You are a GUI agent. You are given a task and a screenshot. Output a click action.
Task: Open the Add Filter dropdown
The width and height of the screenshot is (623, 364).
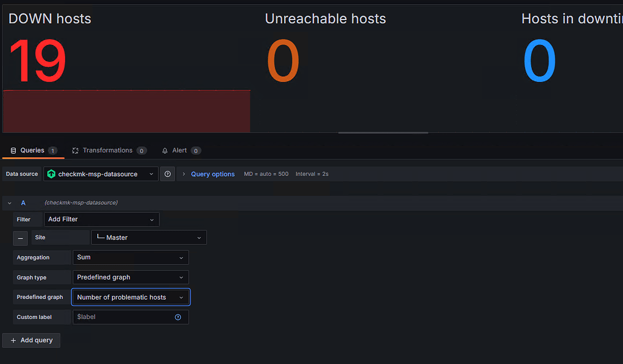tap(102, 219)
